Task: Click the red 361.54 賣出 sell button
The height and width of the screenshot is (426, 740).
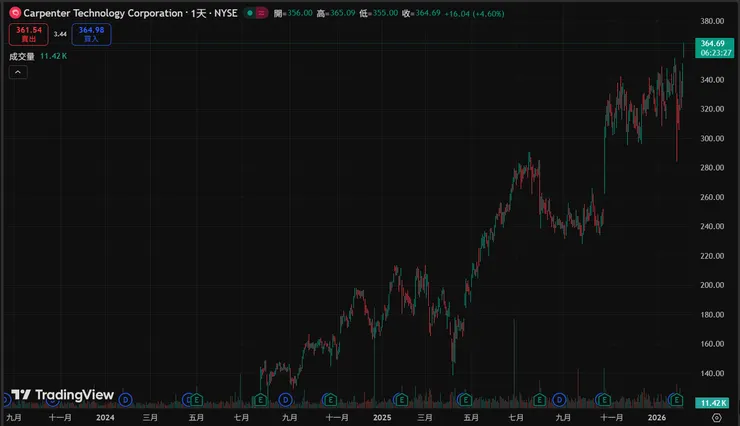Action: pos(29,34)
